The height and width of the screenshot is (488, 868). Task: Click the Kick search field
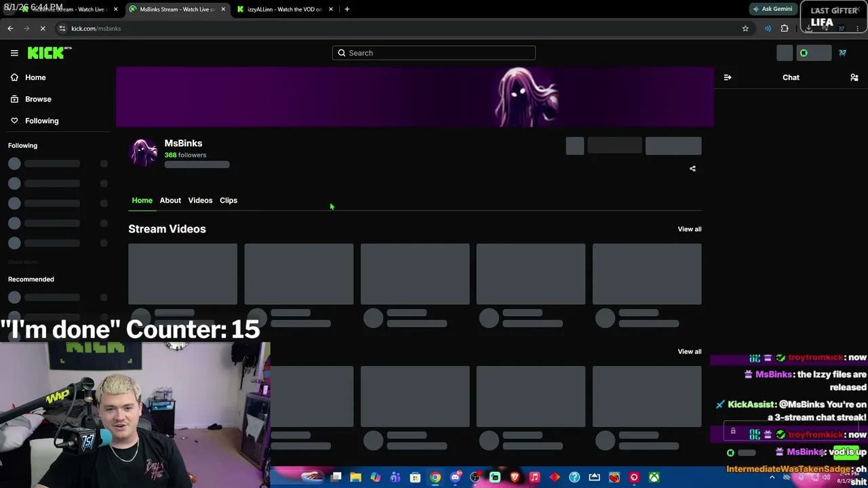434,53
